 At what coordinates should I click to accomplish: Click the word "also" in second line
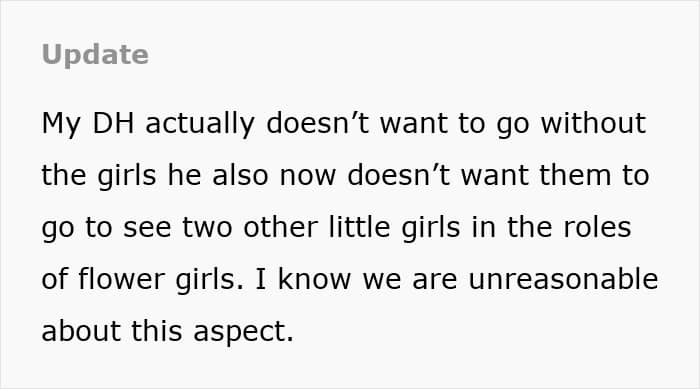click(240, 174)
